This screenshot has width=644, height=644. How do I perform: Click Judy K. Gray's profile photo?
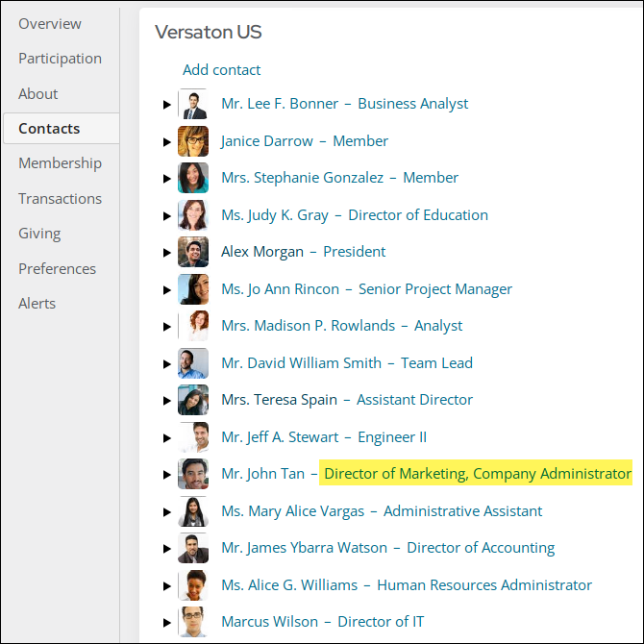coord(193,215)
